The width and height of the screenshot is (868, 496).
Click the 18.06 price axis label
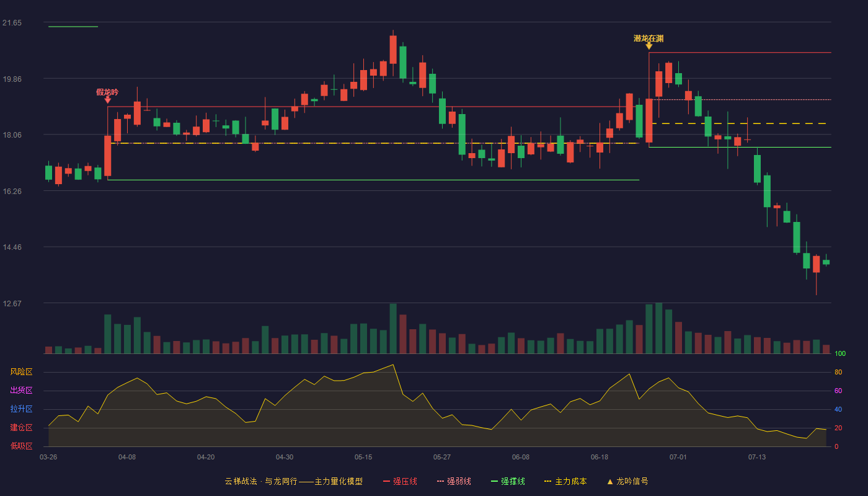point(12,135)
